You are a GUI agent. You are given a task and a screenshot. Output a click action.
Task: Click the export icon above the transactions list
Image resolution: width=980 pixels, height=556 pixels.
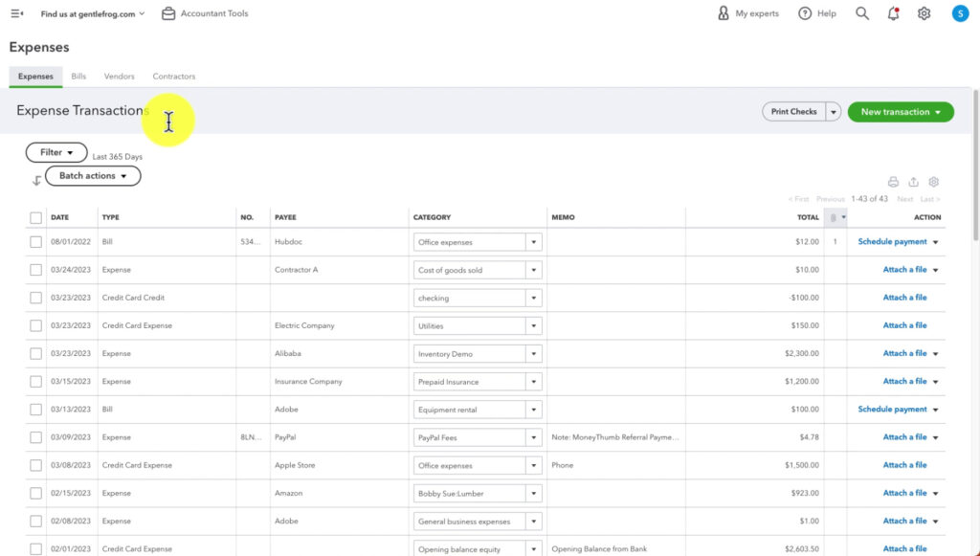913,181
